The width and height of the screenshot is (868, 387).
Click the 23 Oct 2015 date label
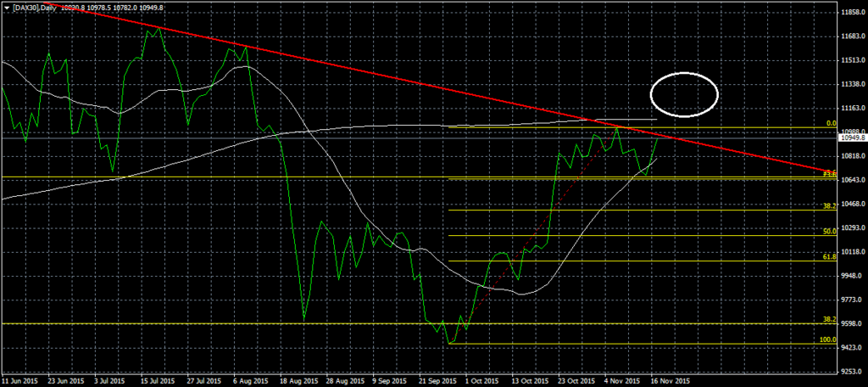pyautogui.click(x=576, y=381)
